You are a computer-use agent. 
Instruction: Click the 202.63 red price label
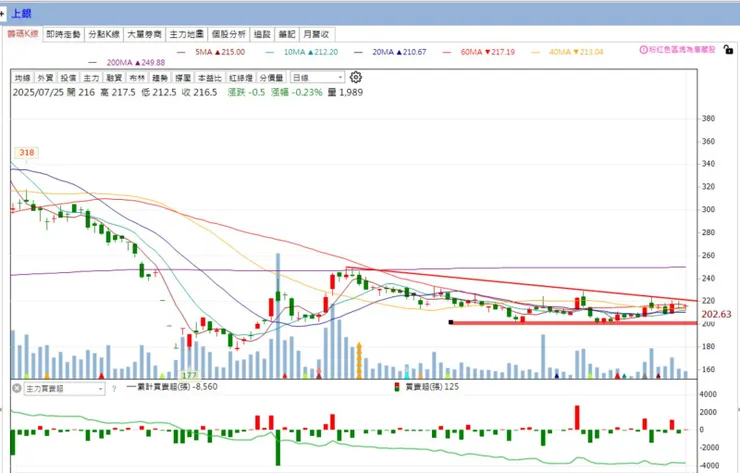716,314
